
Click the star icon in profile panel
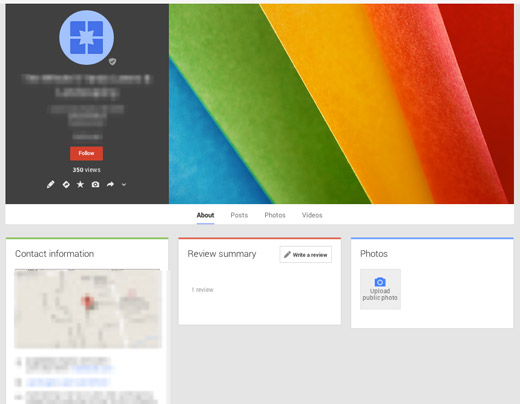pos(80,184)
